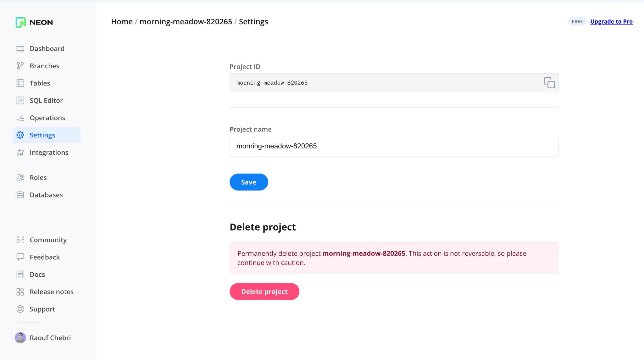Image resolution: width=644 pixels, height=360 pixels.
Task: Open Support from the sidebar
Action: click(42, 309)
